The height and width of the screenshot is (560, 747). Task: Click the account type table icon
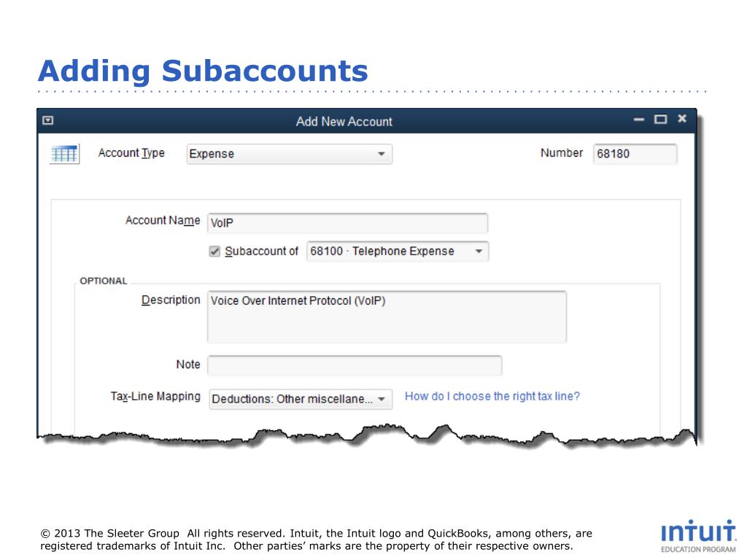(x=65, y=154)
